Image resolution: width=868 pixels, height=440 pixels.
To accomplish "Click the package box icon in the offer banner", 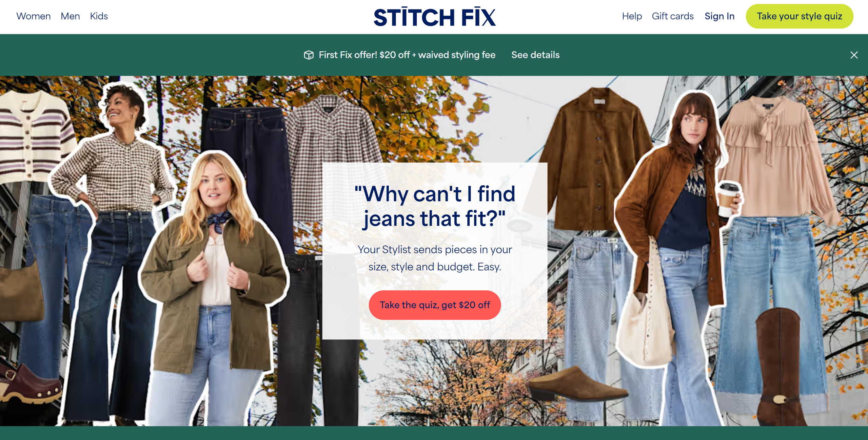I will click(309, 55).
